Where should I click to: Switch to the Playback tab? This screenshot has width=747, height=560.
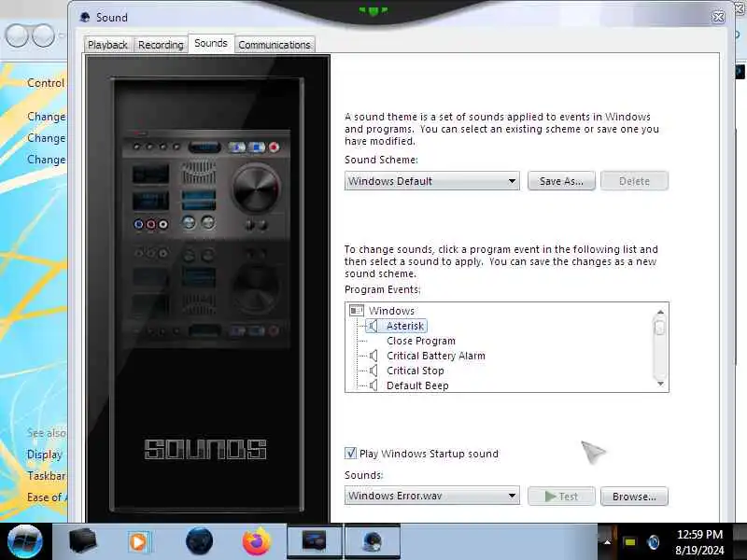[x=107, y=45]
